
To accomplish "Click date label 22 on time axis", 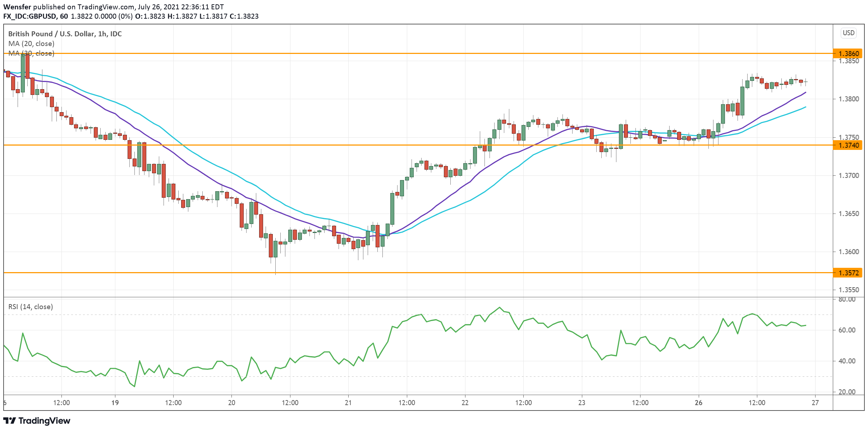I will (x=465, y=403).
